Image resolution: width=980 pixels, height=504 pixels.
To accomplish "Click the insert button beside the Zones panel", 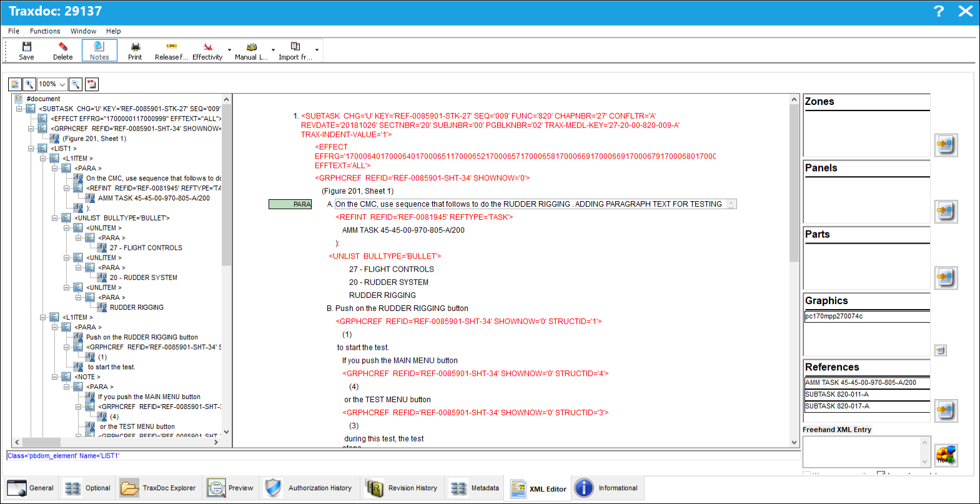I will click(946, 145).
